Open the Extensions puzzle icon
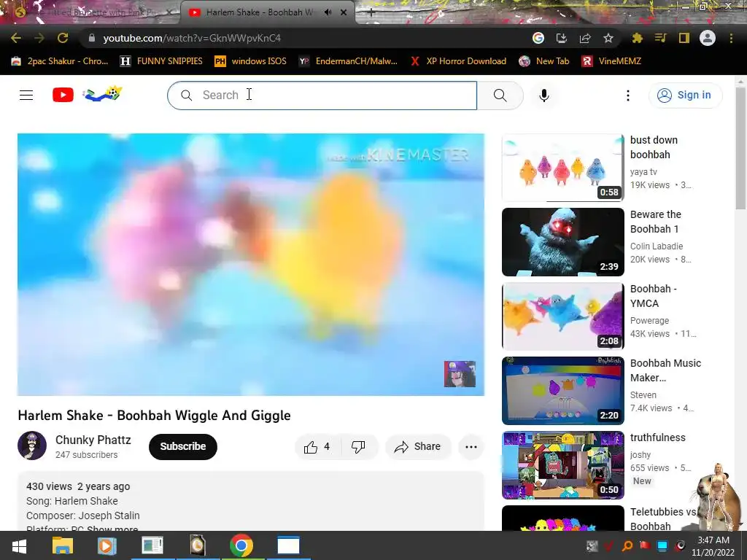 pos(638,38)
